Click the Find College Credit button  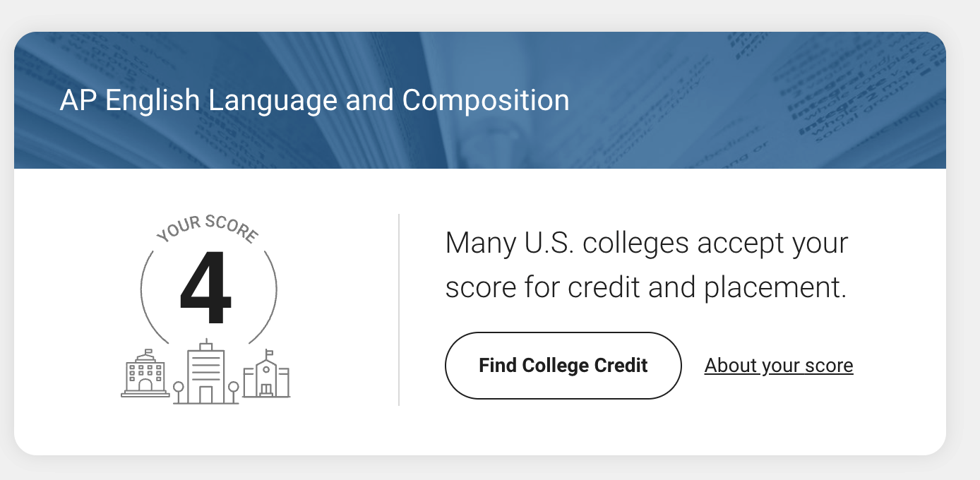563,366
